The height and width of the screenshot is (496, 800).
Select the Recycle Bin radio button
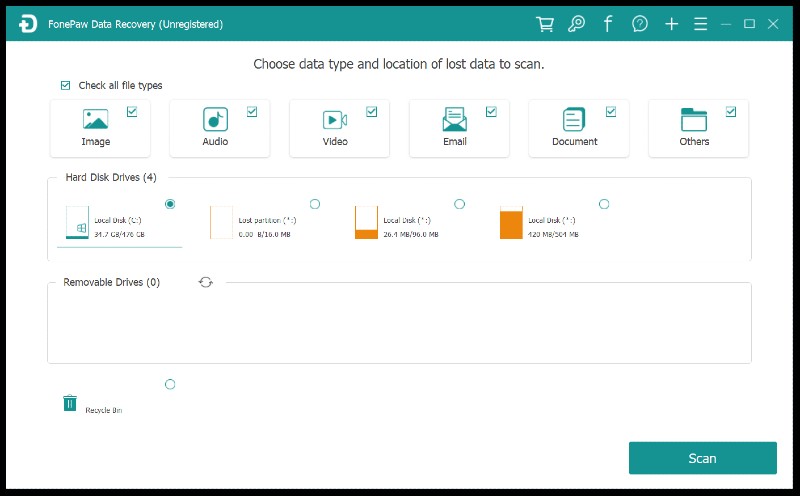[170, 384]
